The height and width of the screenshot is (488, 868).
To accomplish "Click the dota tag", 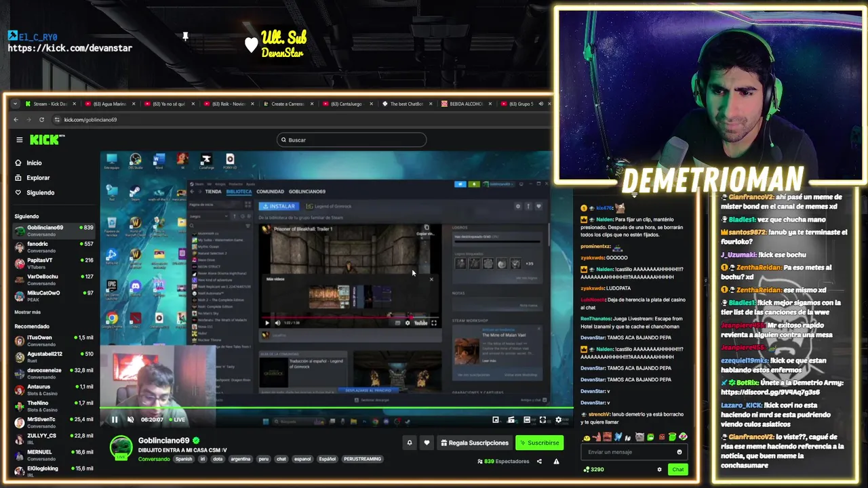I will pyautogui.click(x=218, y=459).
